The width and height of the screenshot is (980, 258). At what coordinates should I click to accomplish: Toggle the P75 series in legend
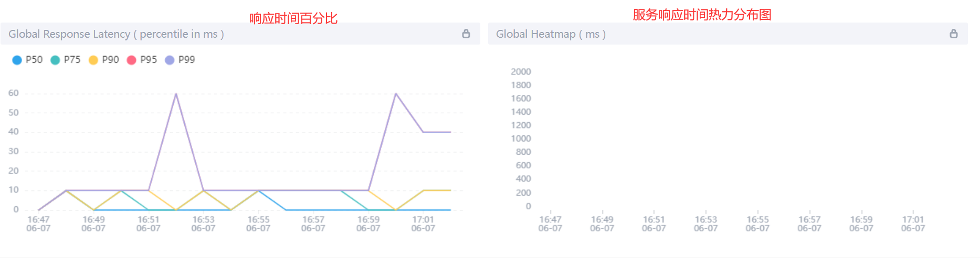coord(72,60)
